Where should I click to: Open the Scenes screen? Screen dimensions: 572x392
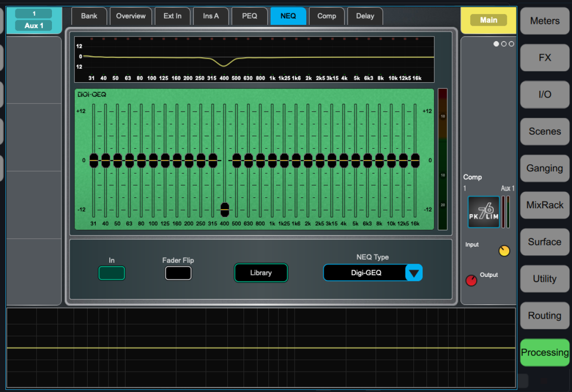544,131
